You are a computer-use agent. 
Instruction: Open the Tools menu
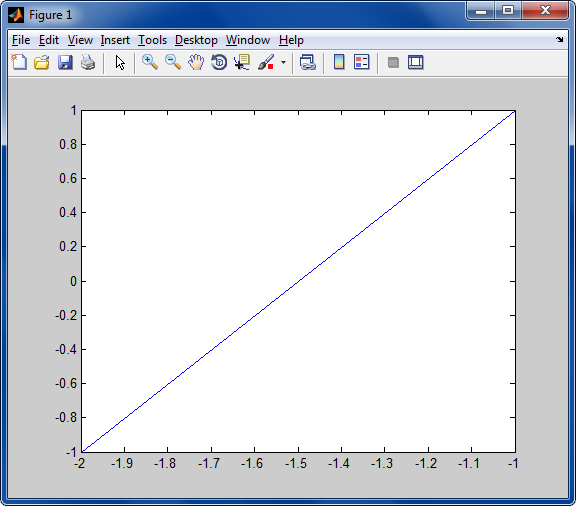[152, 40]
